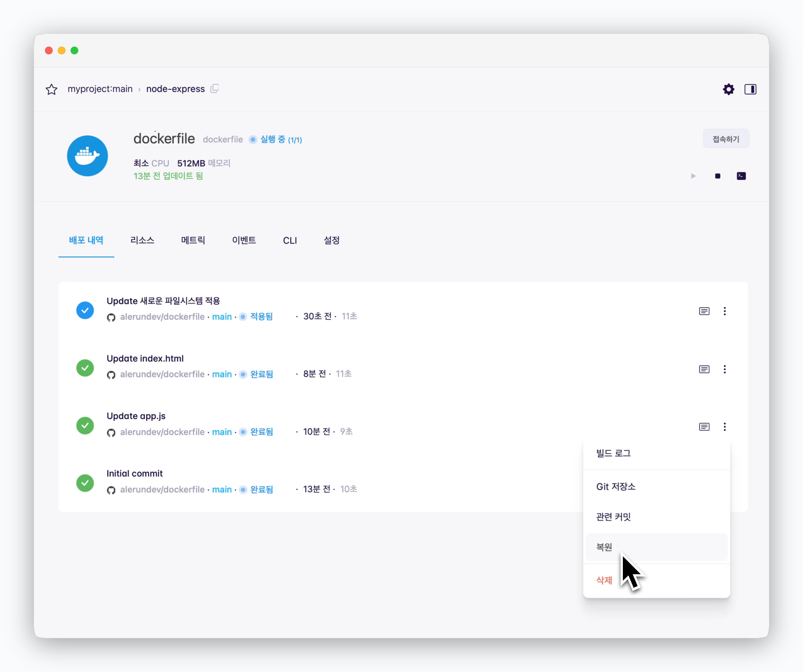The image size is (803, 672).
Task: Choose Git 저장소 in the context menu
Action: point(656,487)
